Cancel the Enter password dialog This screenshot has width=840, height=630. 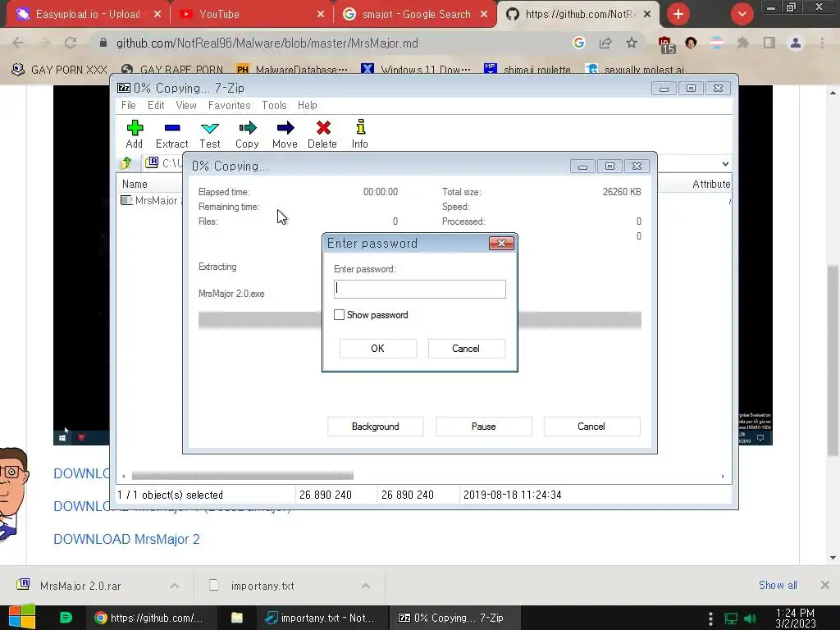[466, 348]
